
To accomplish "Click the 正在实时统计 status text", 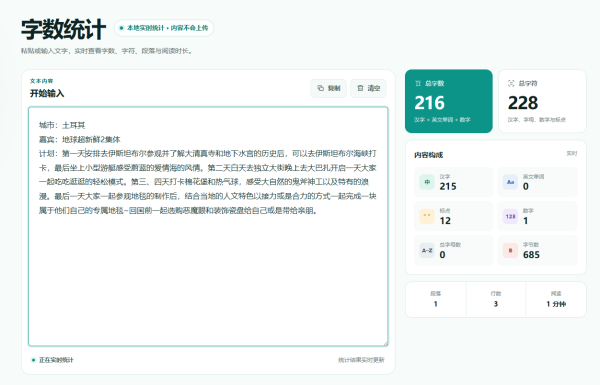I will coord(56,360).
